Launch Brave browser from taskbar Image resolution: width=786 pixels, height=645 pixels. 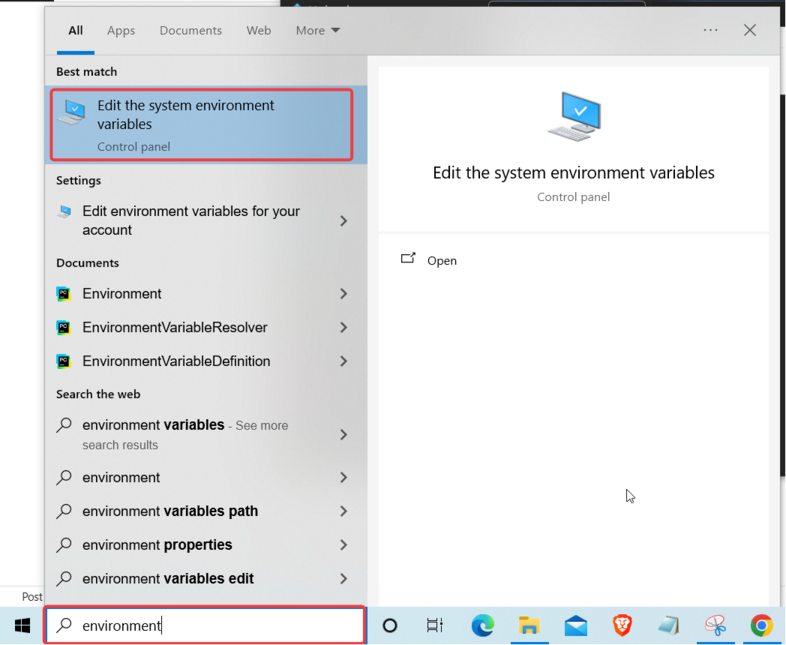622,625
